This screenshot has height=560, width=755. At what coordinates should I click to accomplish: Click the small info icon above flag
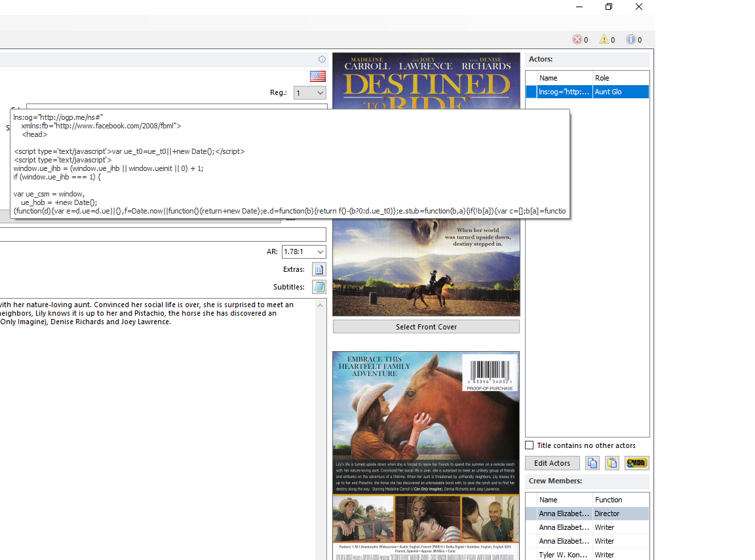point(322,59)
